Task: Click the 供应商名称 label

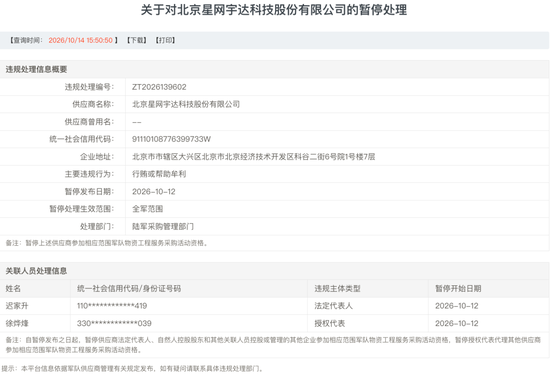Action: click(x=93, y=104)
